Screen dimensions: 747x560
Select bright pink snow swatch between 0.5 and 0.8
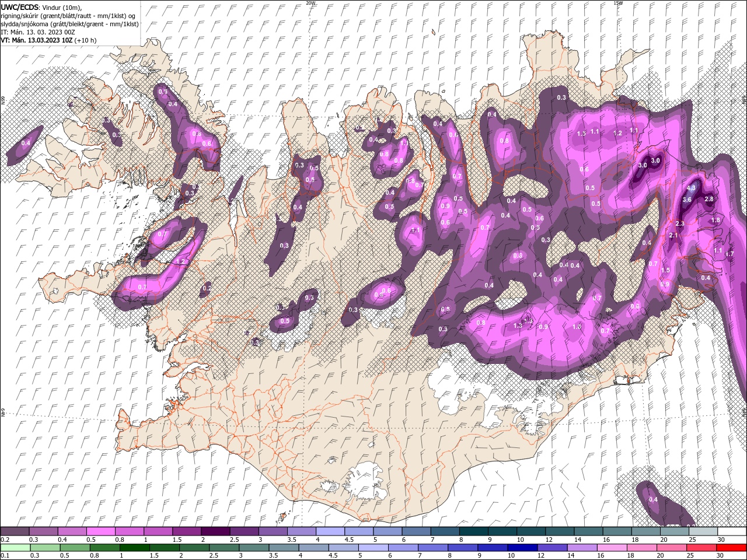(x=100, y=531)
